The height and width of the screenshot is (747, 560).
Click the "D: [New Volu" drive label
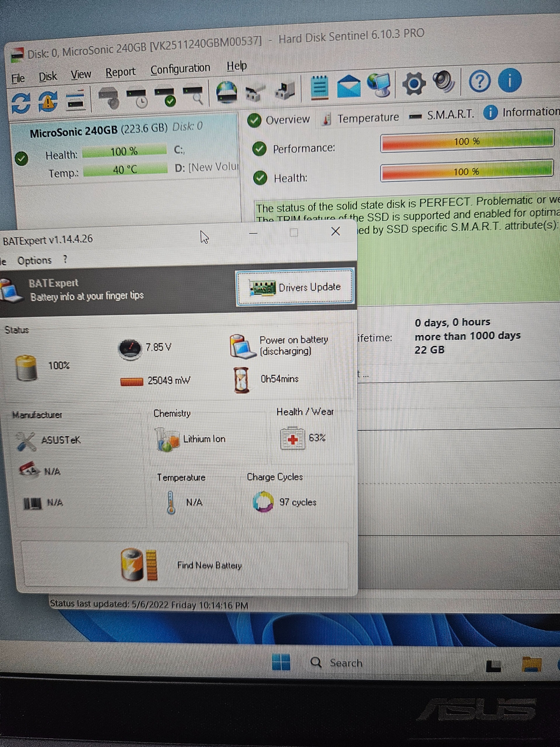click(206, 167)
